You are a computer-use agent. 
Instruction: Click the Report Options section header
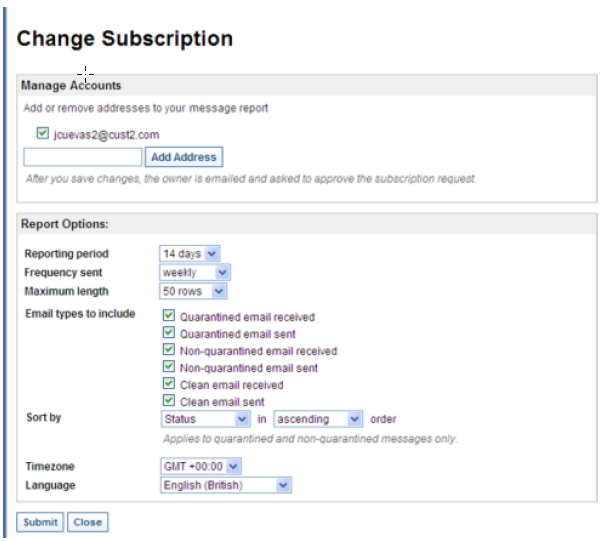pyautogui.click(x=65, y=224)
